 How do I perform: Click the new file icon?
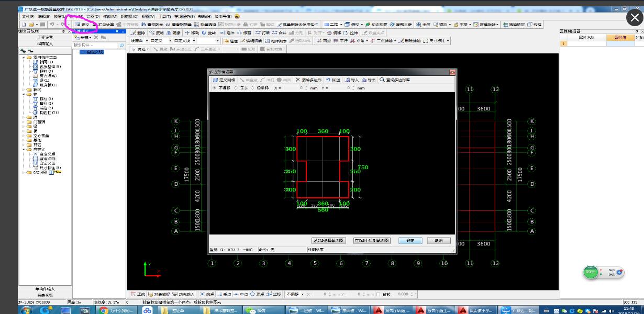24,25
